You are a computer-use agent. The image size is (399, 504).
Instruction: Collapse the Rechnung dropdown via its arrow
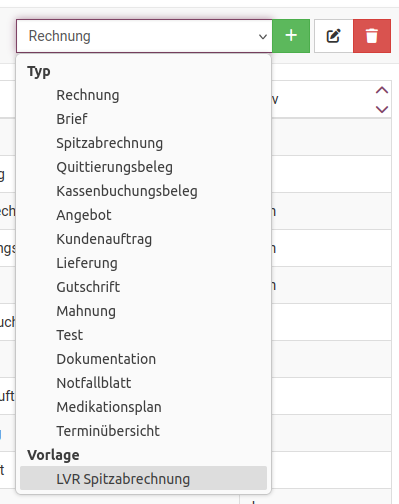tap(263, 36)
